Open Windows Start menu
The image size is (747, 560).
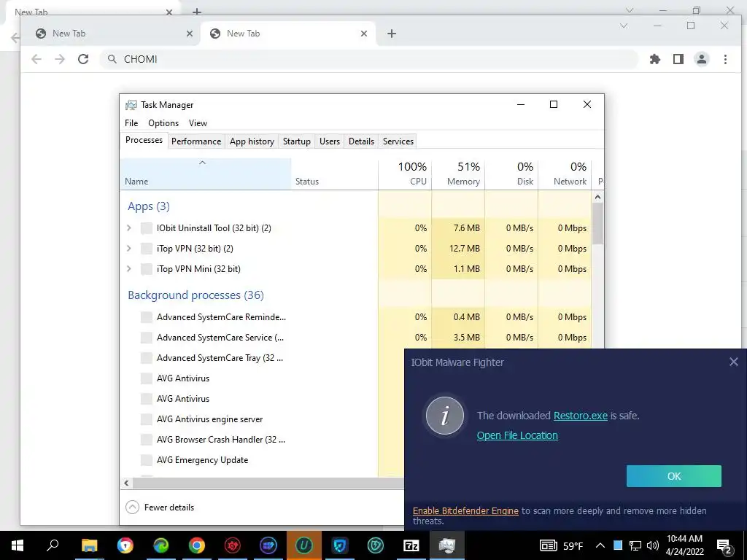[x=18, y=545]
